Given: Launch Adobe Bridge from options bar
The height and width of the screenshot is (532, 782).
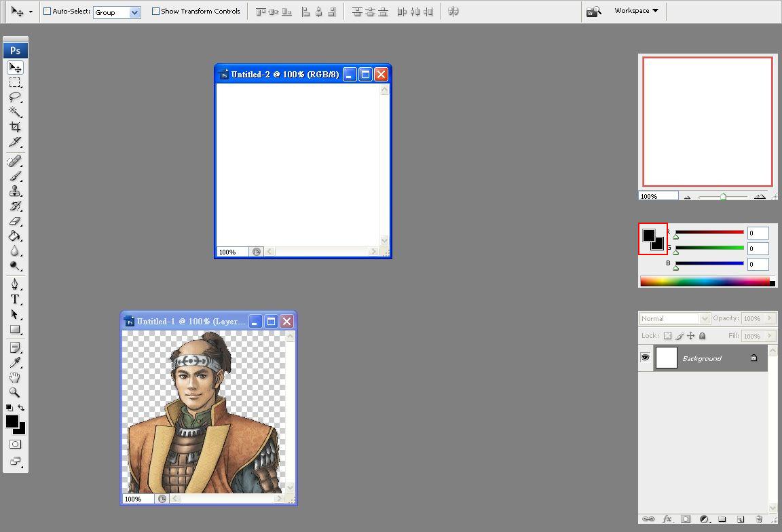Looking at the screenshot, I should pos(594,12).
